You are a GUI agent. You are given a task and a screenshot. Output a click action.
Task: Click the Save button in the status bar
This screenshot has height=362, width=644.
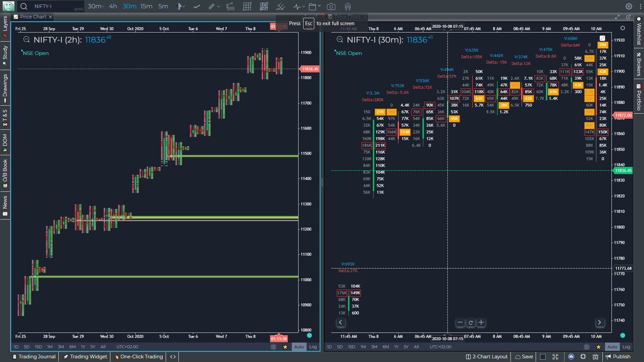[x=524, y=357]
